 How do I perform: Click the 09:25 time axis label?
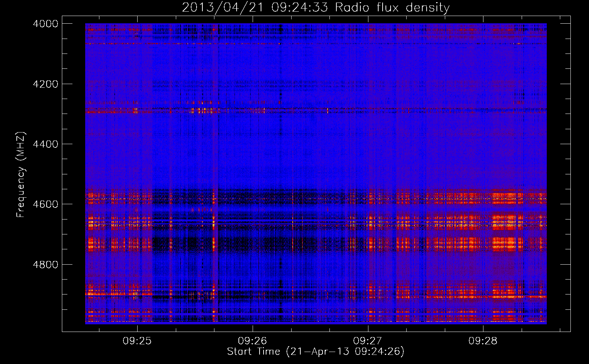pos(137,341)
